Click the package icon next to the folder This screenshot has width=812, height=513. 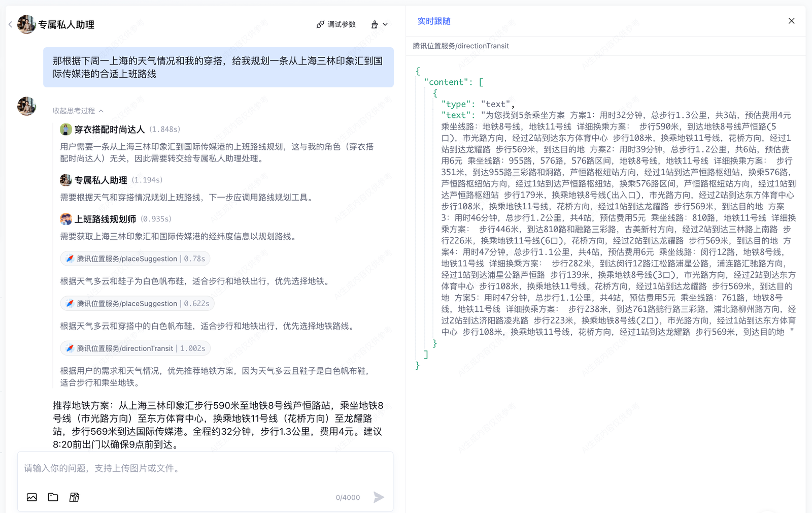pos(74,497)
